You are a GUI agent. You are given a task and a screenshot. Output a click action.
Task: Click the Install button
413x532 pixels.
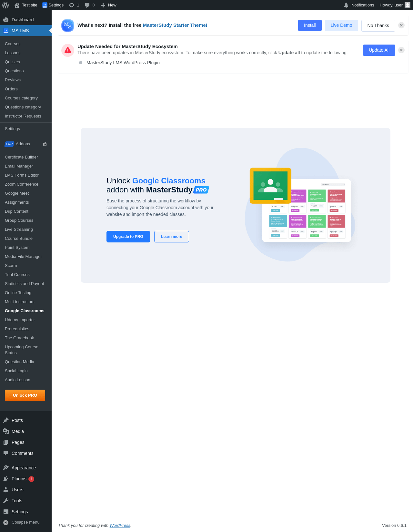[310, 25]
